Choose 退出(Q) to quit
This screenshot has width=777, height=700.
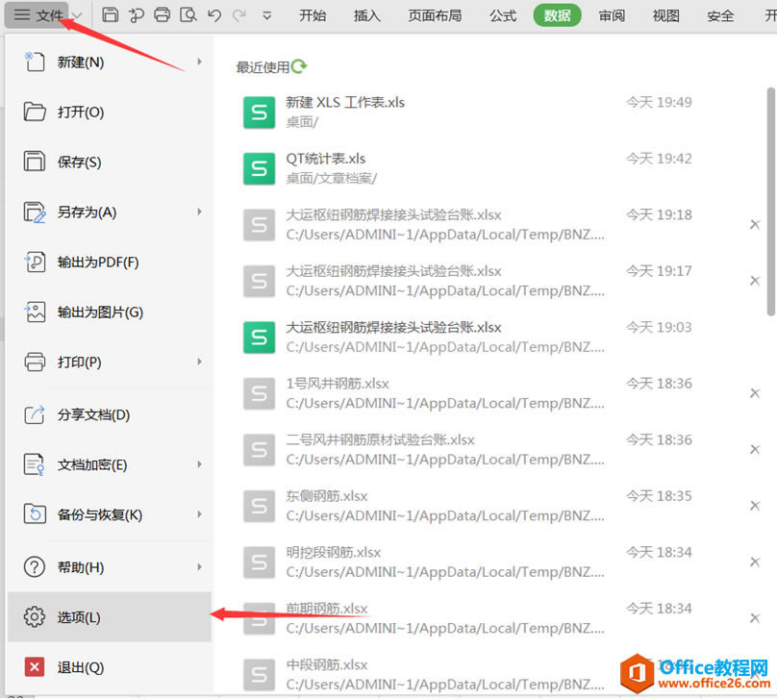(x=109, y=667)
